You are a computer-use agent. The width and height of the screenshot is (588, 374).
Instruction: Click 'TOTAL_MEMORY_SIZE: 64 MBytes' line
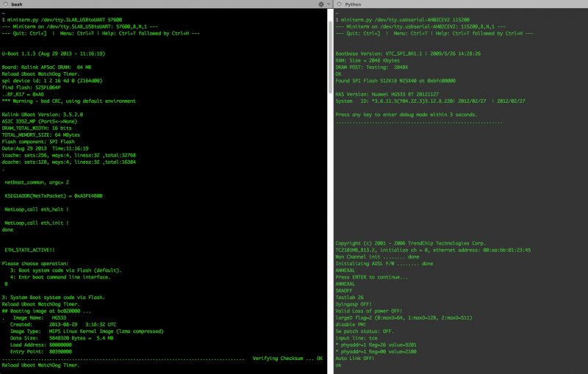coord(41,135)
